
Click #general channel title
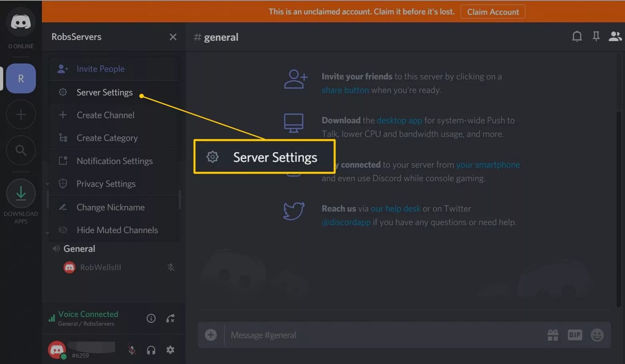216,37
